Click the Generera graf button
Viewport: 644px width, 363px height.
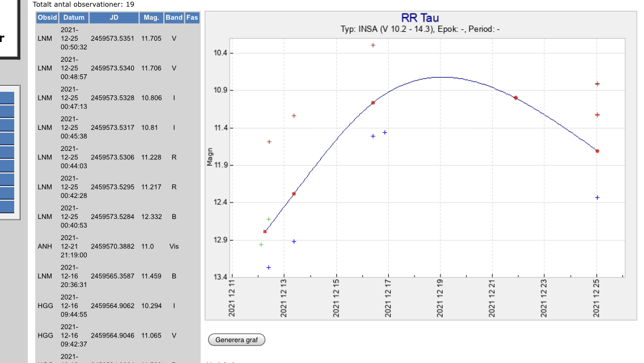point(236,340)
